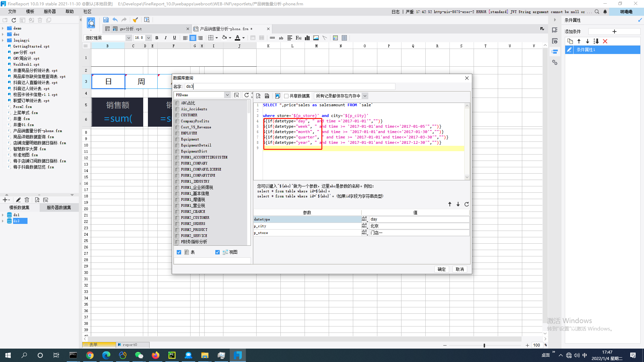Click the insert image icon
The height and width of the screenshot is (362, 644).
(x=316, y=38)
